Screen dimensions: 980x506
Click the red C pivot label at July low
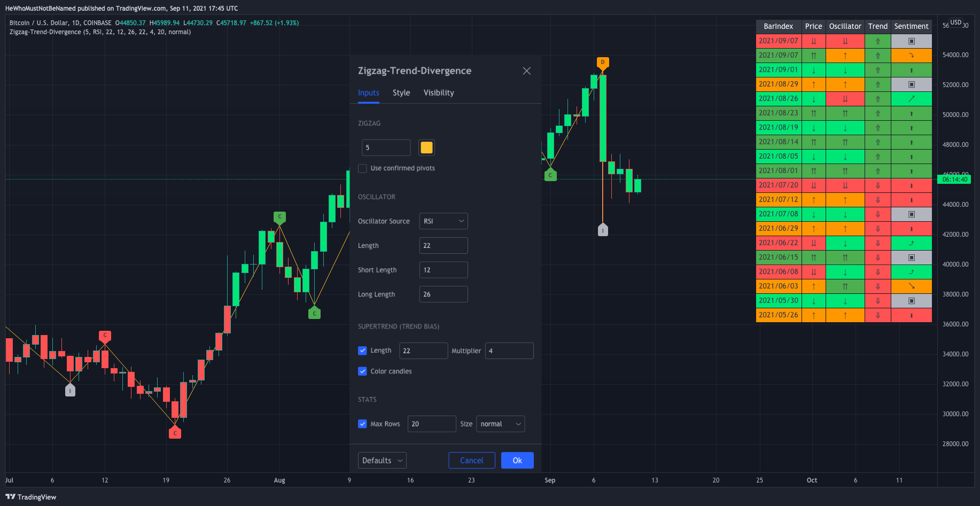click(175, 433)
